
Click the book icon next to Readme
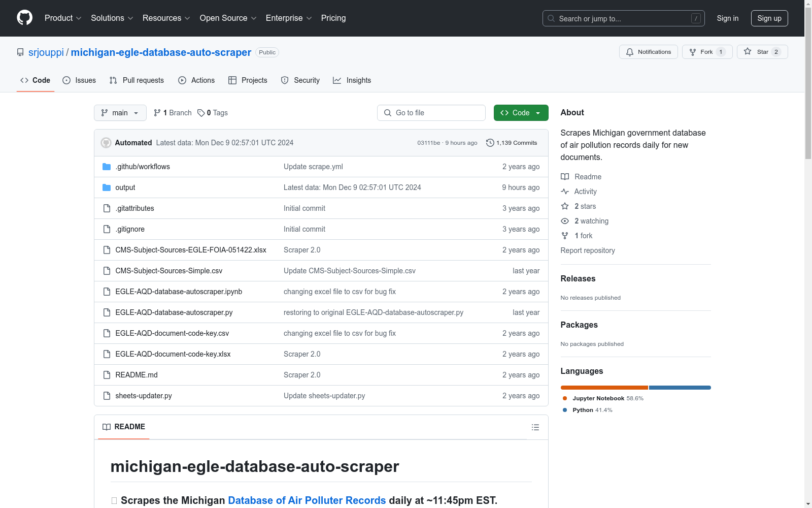pyautogui.click(x=565, y=177)
